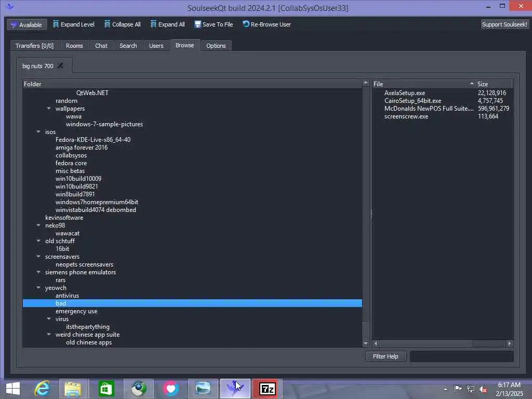
Task: Select the antivirus folder
Action: coord(67,296)
